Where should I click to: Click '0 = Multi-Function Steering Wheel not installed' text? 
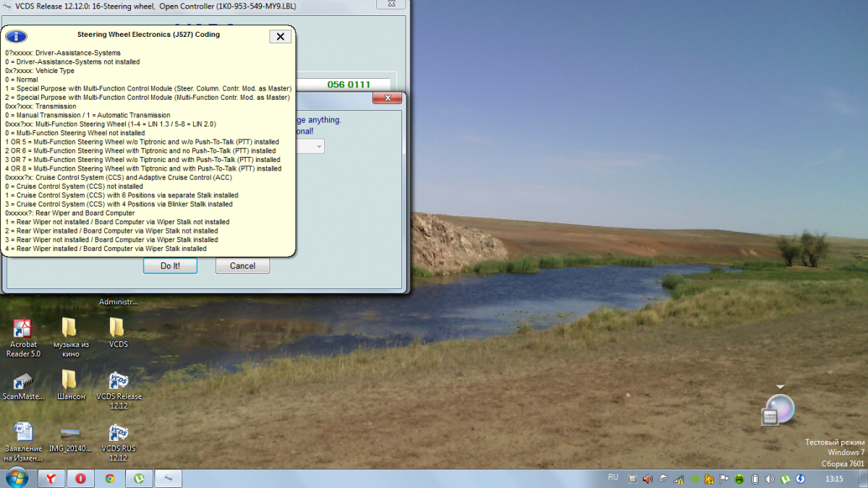[x=75, y=133]
